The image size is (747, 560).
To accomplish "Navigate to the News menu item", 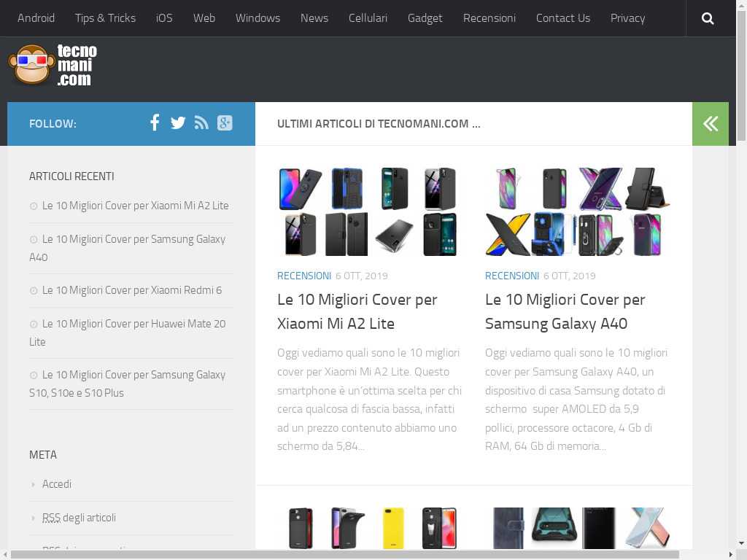I will pyautogui.click(x=314, y=18).
